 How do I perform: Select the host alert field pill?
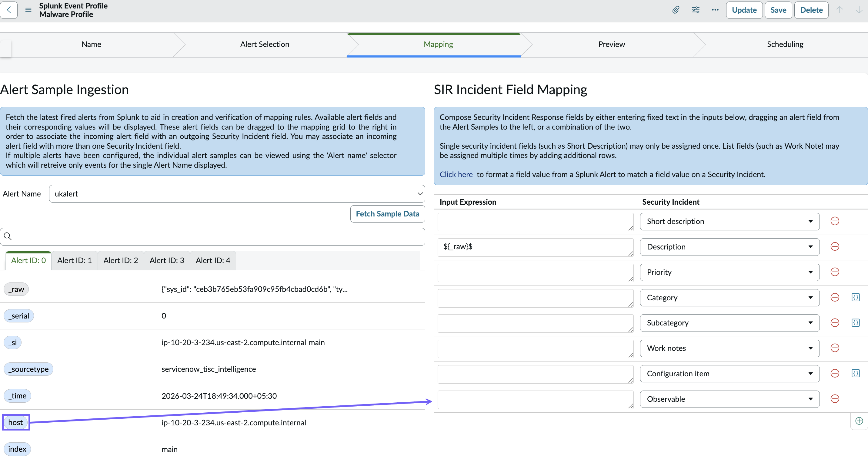click(15, 423)
